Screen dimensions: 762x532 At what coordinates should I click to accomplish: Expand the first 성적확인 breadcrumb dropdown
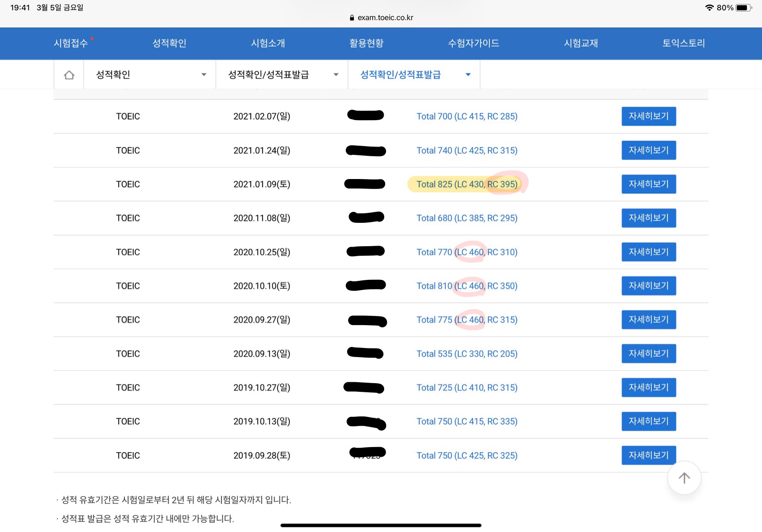click(x=150, y=75)
